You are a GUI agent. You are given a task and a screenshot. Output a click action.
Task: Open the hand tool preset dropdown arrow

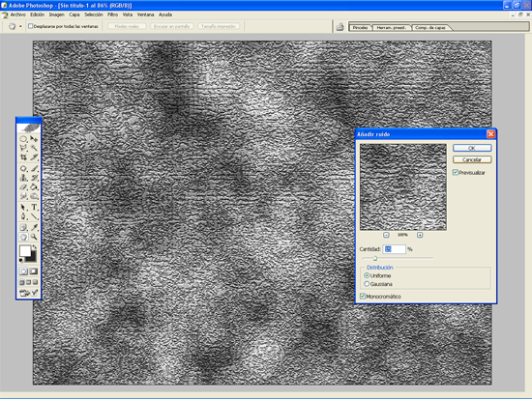point(20,26)
